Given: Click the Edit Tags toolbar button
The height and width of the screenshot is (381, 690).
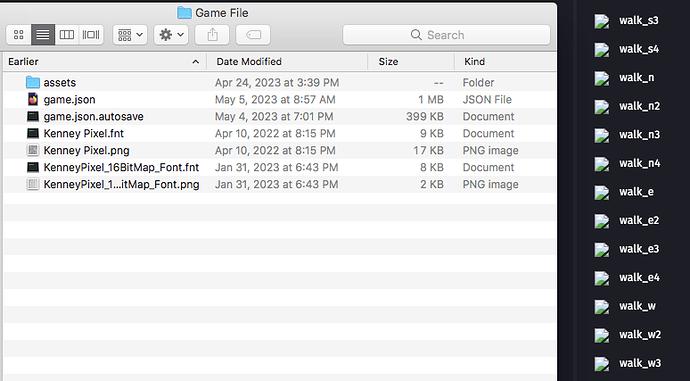Looking at the screenshot, I should pyautogui.click(x=253, y=35).
